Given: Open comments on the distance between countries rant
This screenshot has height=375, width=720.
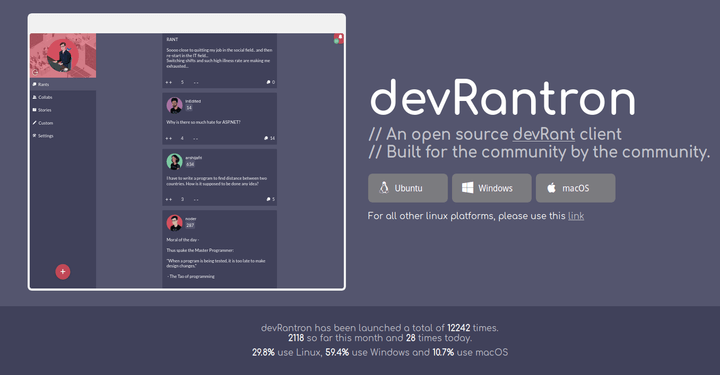Looking at the screenshot, I should coord(270,199).
